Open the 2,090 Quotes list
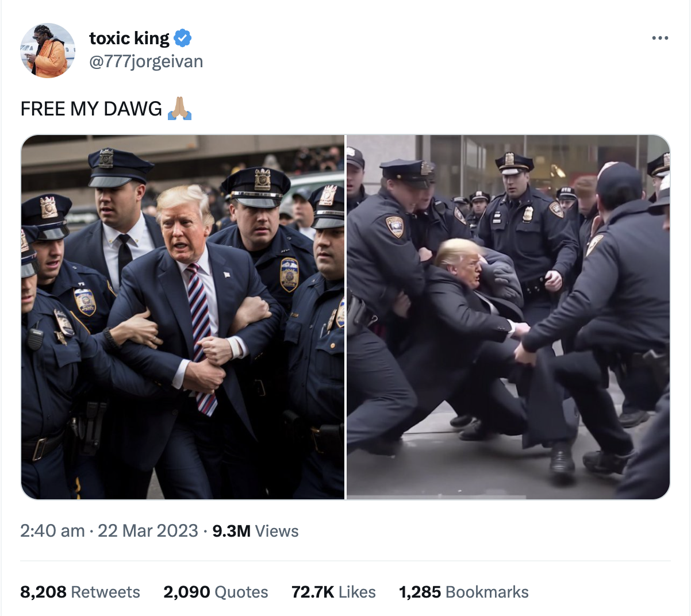Viewport: 691px width, 616px height. 216,592
